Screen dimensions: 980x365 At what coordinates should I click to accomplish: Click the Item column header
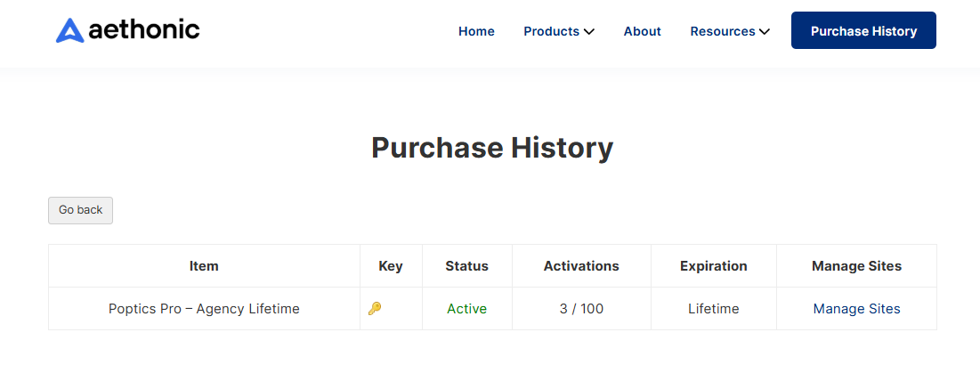(x=204, y=265)
